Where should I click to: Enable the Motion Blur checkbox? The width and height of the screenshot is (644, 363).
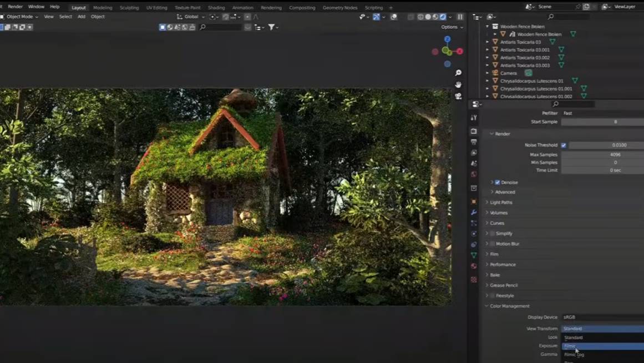point(493,244)
